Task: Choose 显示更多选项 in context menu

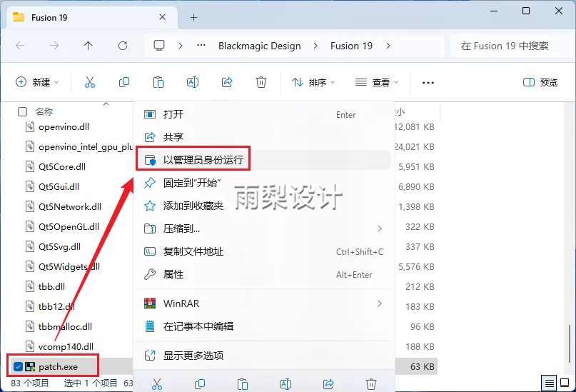Action: pyautogui.click(x=263, y=356)
